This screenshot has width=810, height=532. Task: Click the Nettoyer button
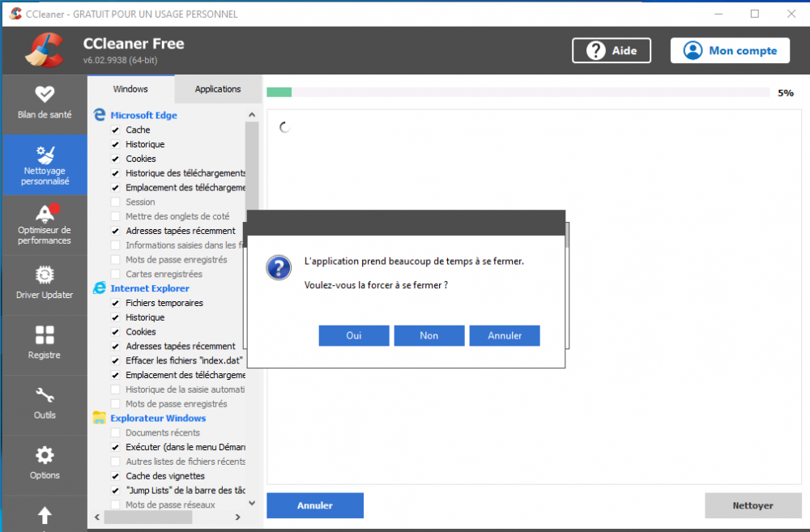pyautogui.click(x=753, y=505)
